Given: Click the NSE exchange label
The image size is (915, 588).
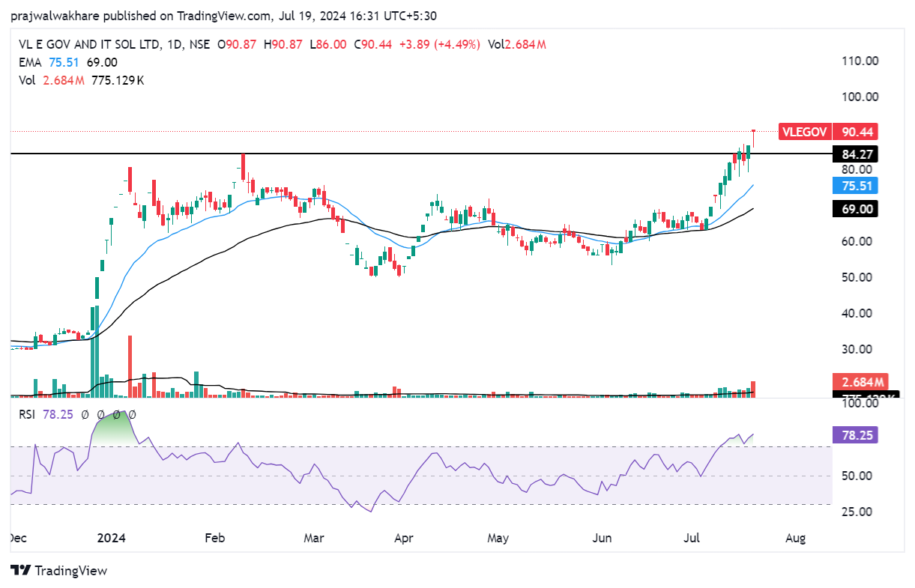Looking at the screenshot, I should (x=199, y=45).
